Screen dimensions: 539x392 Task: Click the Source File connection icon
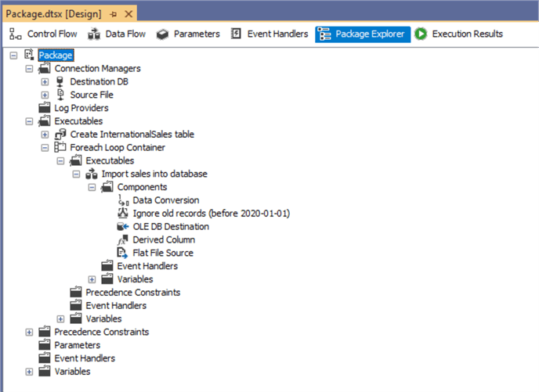60,95
